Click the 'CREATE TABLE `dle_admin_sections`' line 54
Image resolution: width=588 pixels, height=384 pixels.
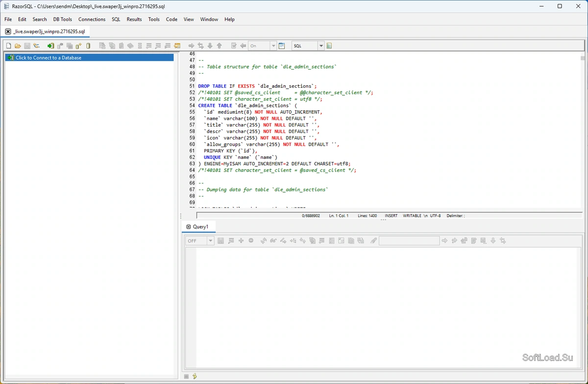coord(247,105)
